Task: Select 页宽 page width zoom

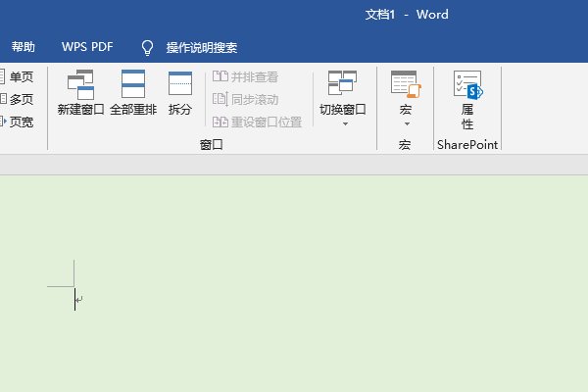Action: coord(17,122)
